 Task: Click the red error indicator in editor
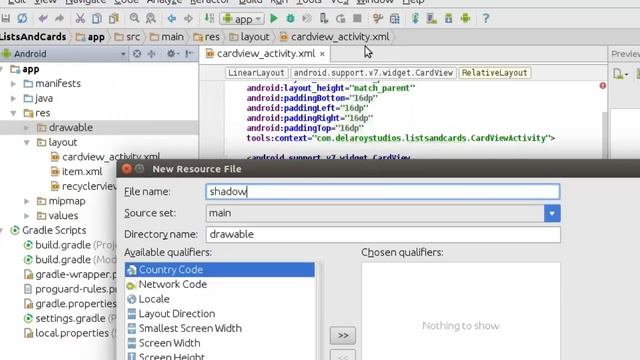602,86
